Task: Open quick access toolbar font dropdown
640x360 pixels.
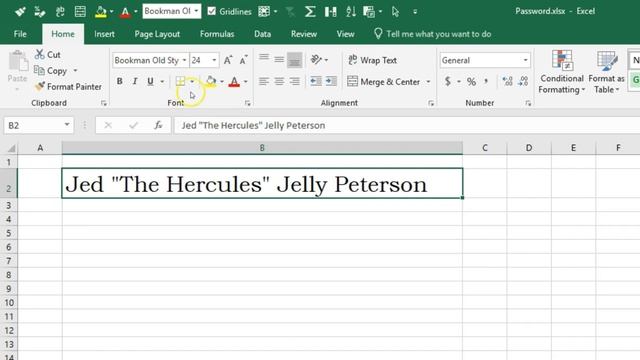Action: [196, 11]
